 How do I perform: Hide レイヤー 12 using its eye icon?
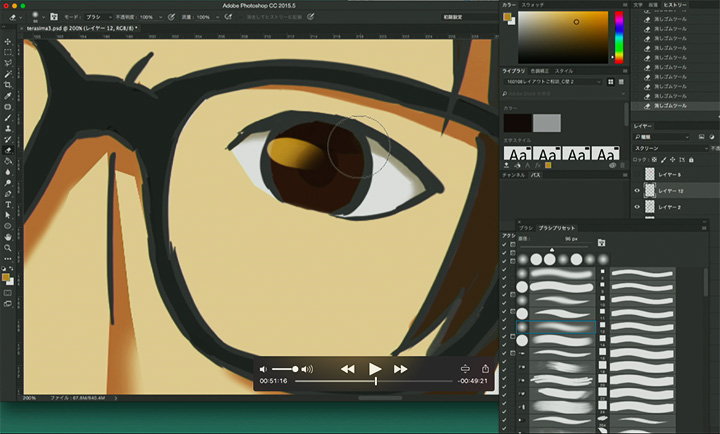(x=637, y=191)
